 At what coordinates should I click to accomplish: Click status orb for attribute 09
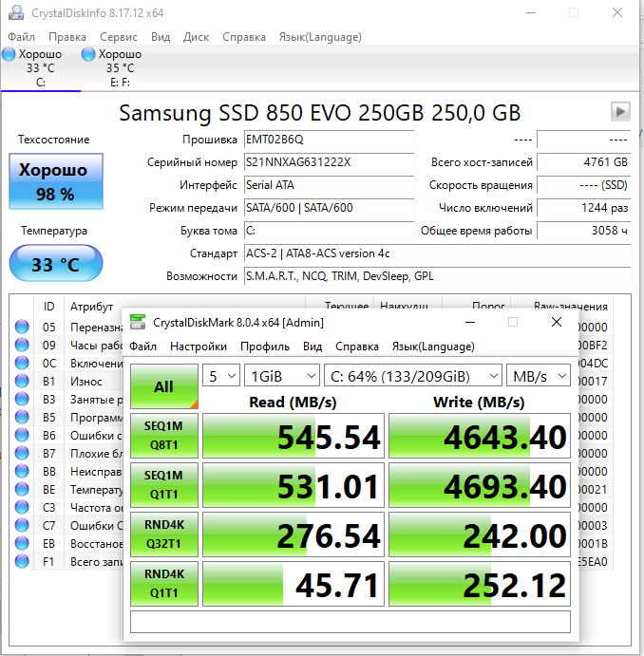click(x=22, y=345)
